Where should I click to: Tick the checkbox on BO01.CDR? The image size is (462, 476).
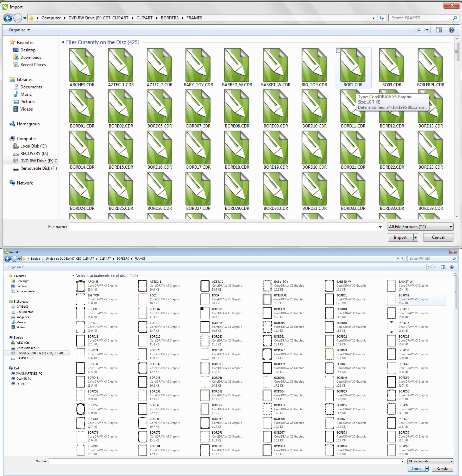(338, 51)
